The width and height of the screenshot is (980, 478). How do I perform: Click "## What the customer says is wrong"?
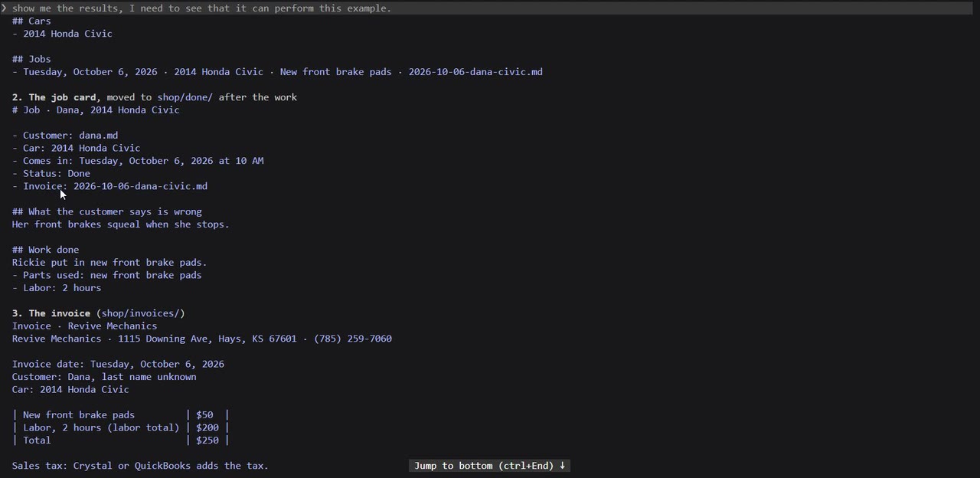pyautogui.click(x=107, y=211)
